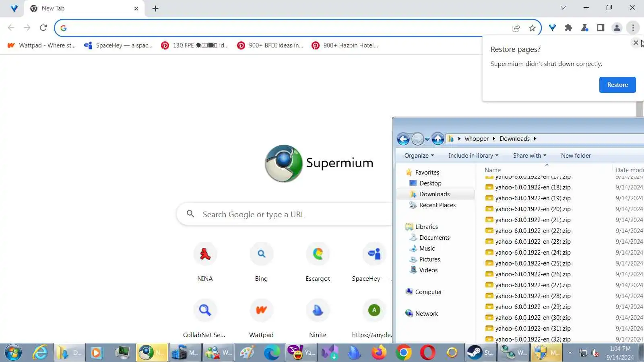Click Explorer's Back navigation button
This screenshot has height=362, width=644.
[x=403, y=139]
